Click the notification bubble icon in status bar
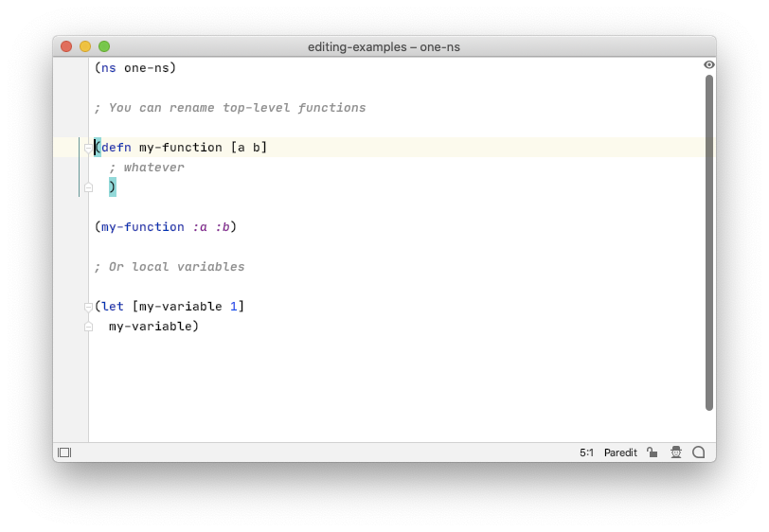 click(698, 452)
